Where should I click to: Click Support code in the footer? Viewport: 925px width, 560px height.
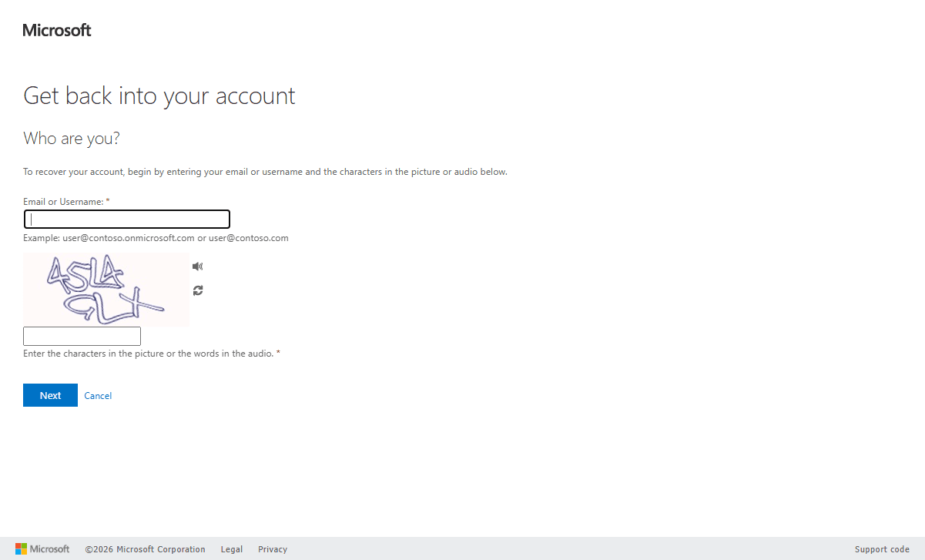(x=882, y=549)
